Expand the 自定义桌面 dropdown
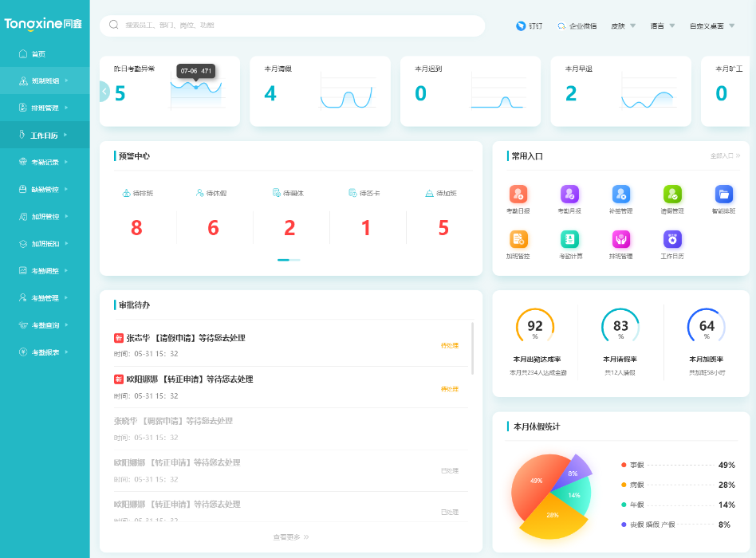This screenshot has height=558, width=756. point(711,26)
